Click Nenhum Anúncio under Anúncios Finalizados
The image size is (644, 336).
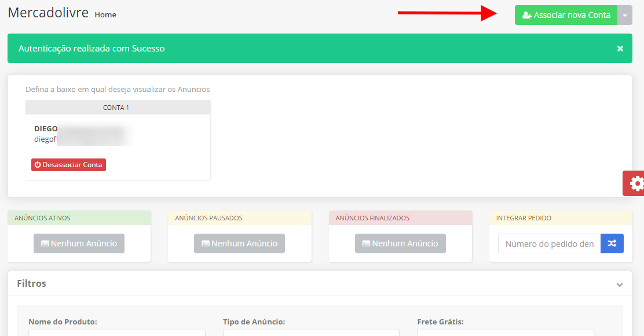(x=400, y=243)
